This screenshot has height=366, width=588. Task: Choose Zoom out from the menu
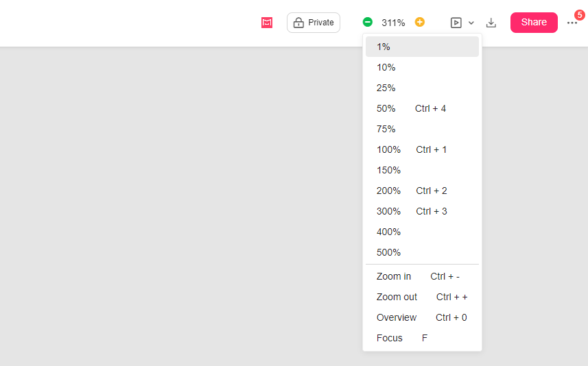coord(422,297)
